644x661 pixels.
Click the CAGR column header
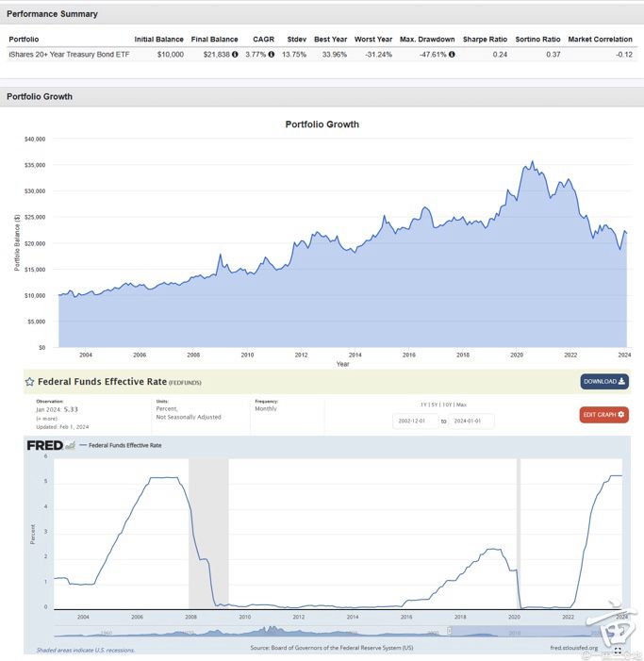(x=263, y=40)
